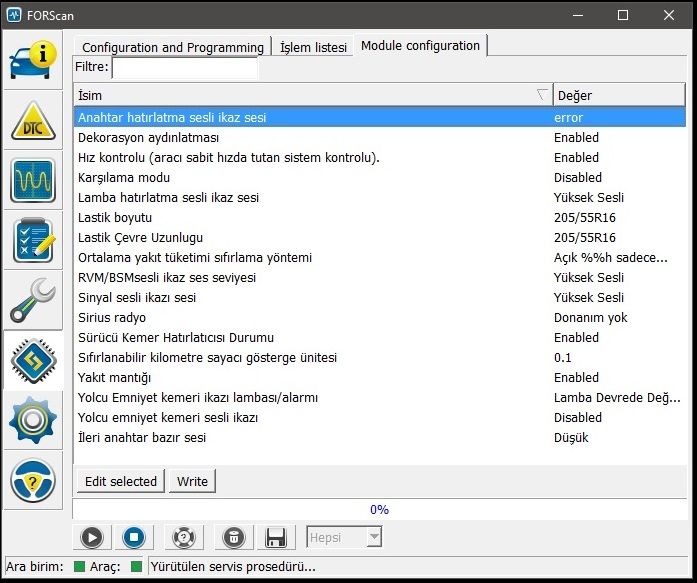Screen dimensions: 697x583
Task: Click the 0.1 value cell
Action: [x=562, y=357]
